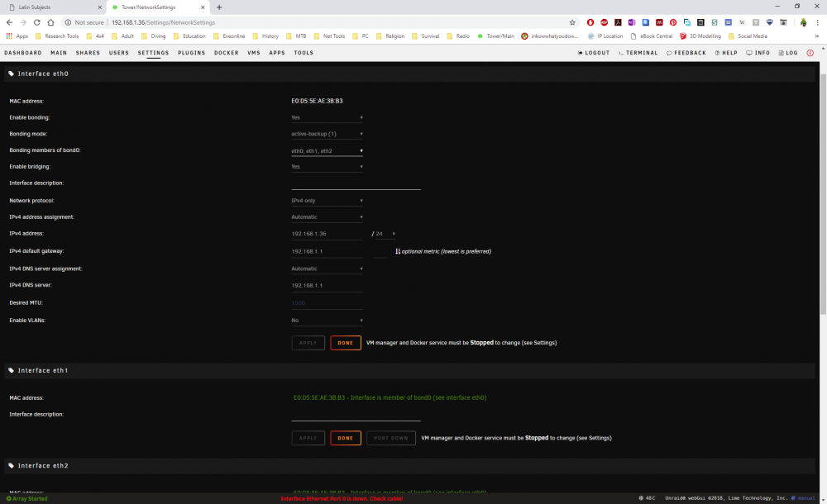Screen dimensions: 827x504
Task: Go to the Main menu
Action: click(x=59, y=53)
